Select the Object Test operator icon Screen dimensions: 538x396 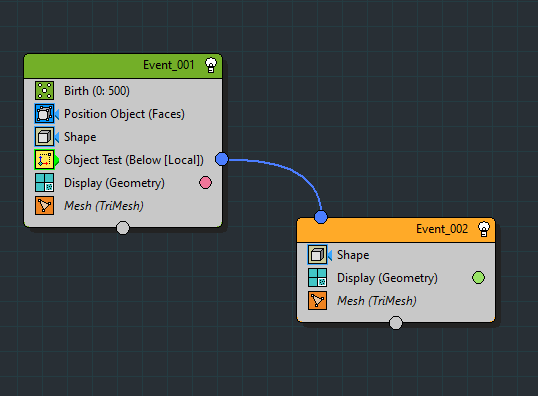point(44,160)
